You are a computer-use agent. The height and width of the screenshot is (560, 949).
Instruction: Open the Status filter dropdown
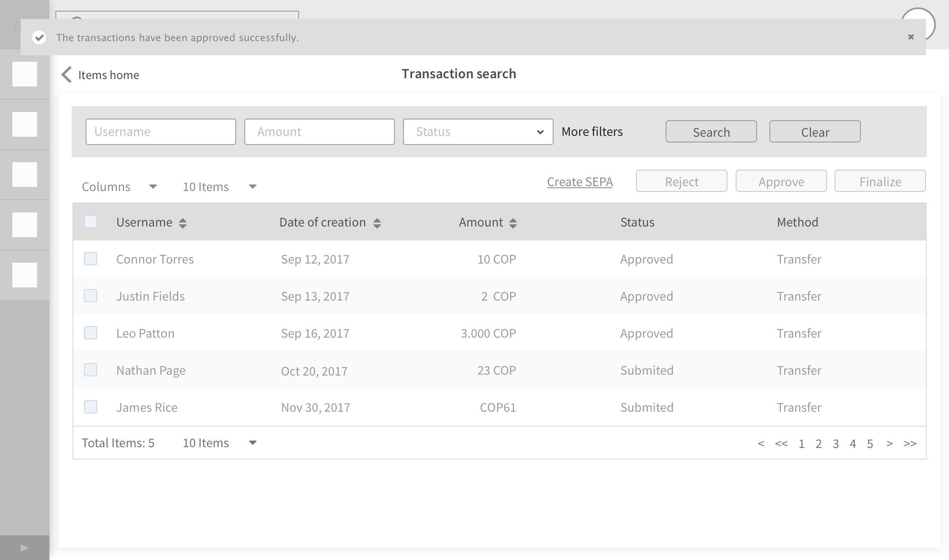pos(478,132)
